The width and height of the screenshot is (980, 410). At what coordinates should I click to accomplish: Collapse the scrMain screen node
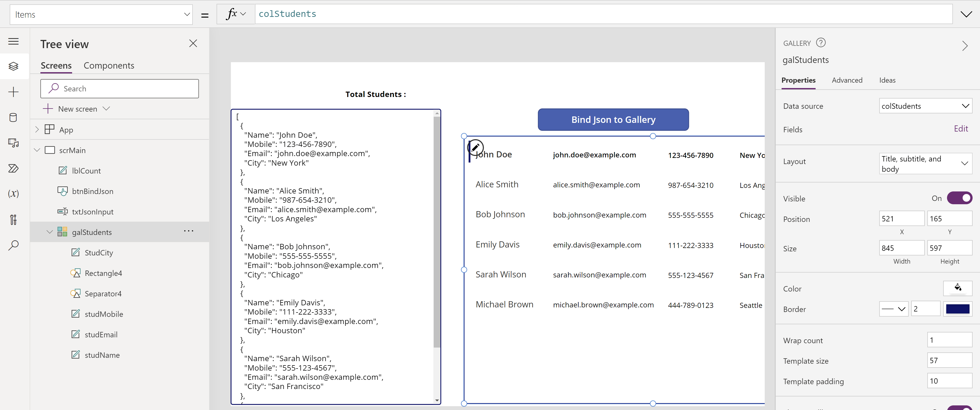point(37,150)
